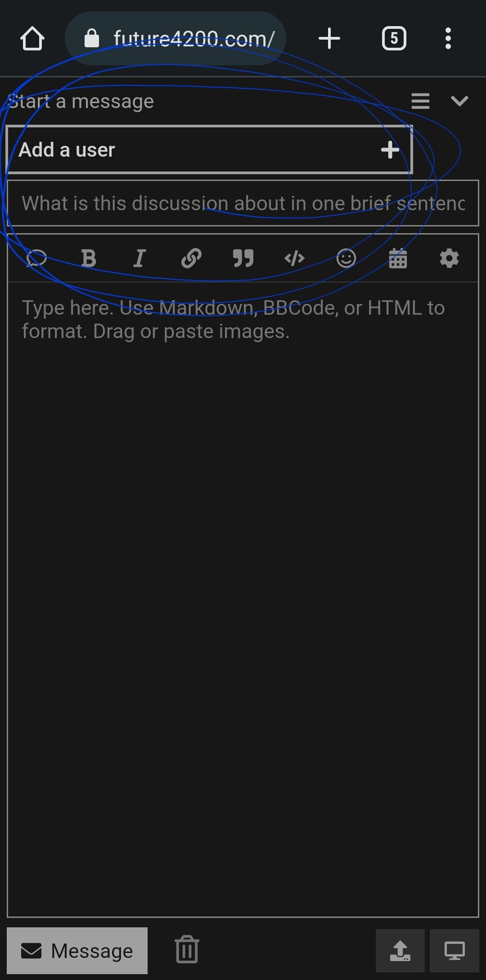Insert a hyperlink

191,258
